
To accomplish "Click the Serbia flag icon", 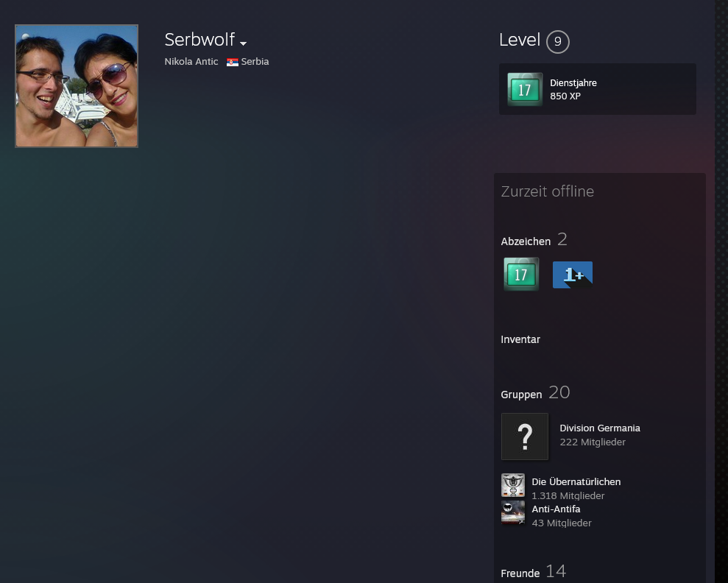I will pos(232,63).
